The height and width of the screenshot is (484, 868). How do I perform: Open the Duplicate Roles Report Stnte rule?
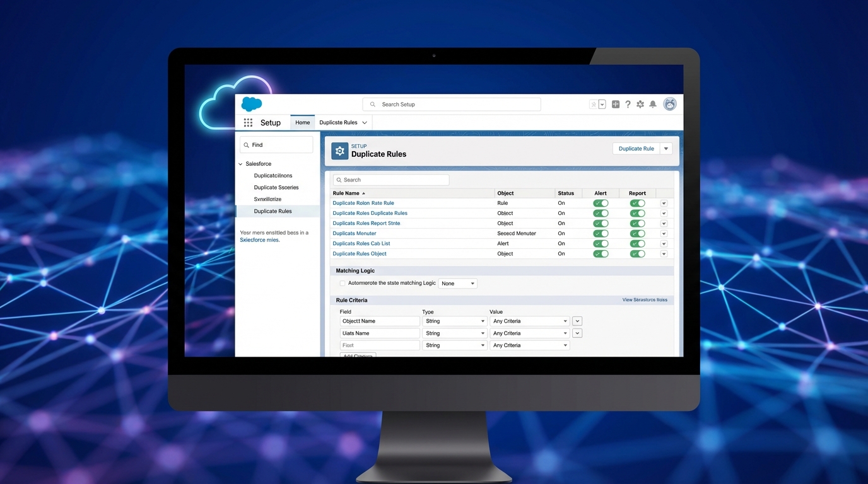365,222
